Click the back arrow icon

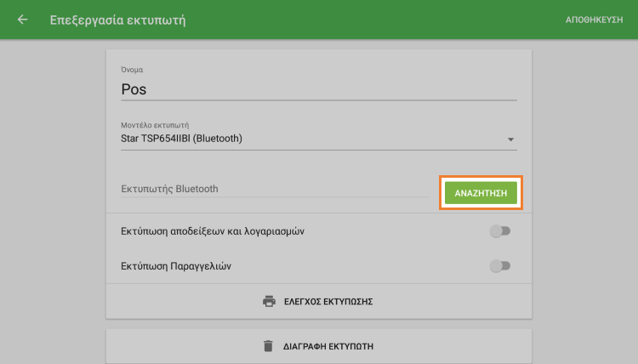pos(22,20)
